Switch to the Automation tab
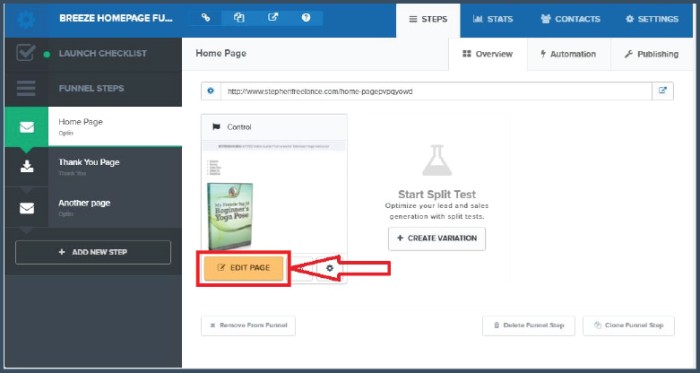This screenshot has width=700, height=373. (x=568, y=54)
